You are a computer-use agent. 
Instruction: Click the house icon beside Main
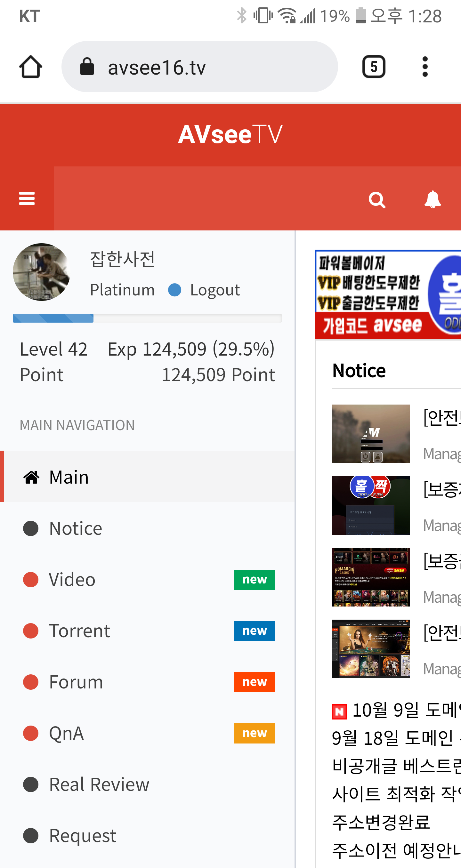click(31, 477)
